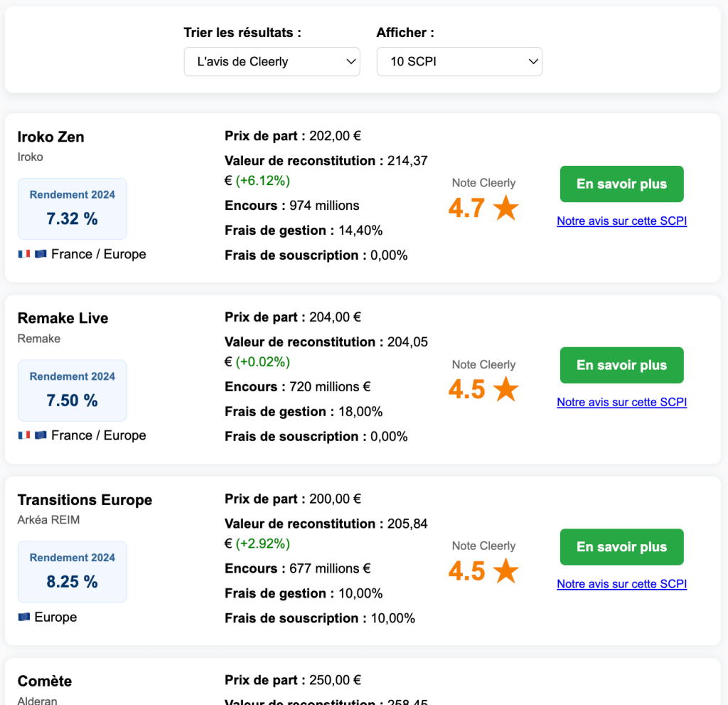Click the 'Arkéa REIM' company name

point(49,520)
